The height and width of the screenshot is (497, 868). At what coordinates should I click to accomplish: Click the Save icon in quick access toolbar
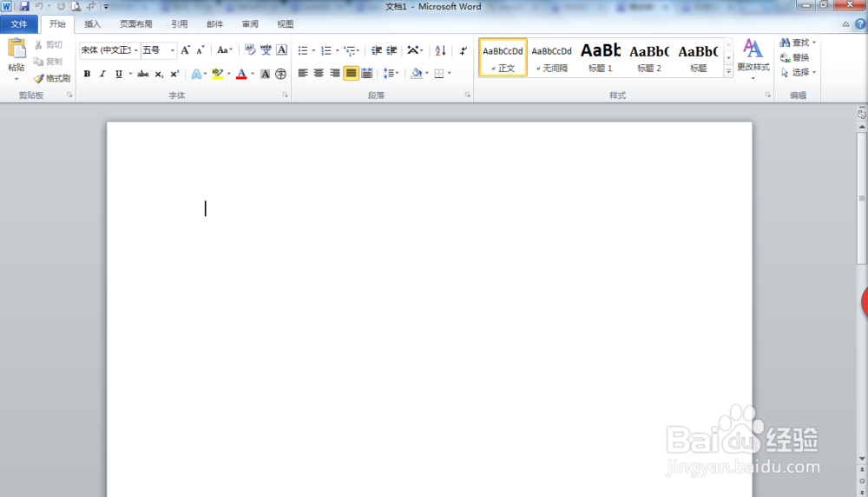[x=24, y=7]
